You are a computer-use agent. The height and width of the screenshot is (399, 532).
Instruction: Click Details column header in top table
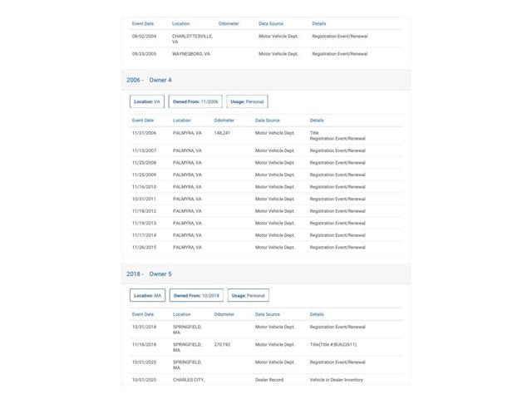[x=319, y=24]
